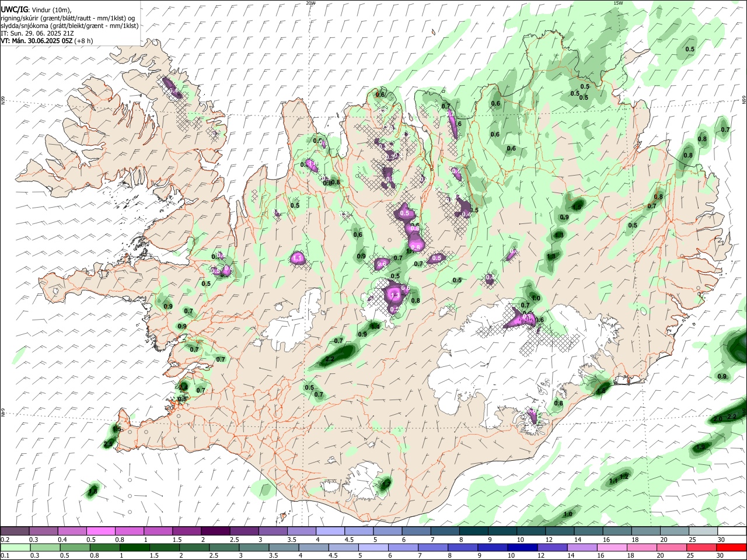Select the '2.0' precipitation value offshore east
747x560 pixels.
pos(718,419)
